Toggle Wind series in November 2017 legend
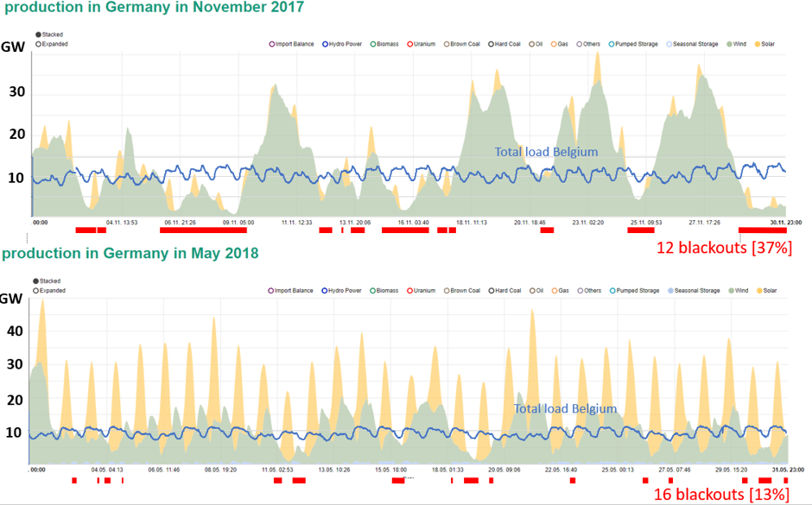 point(736,44)
